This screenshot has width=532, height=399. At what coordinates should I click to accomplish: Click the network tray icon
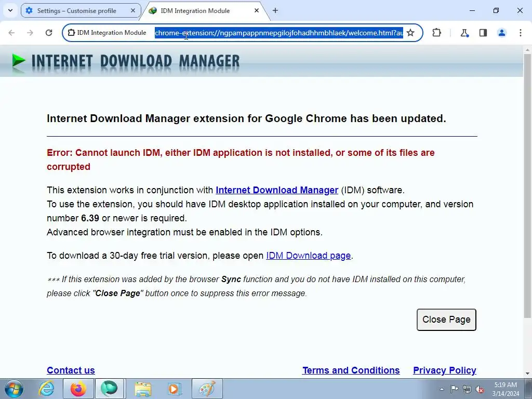[467, 389]
